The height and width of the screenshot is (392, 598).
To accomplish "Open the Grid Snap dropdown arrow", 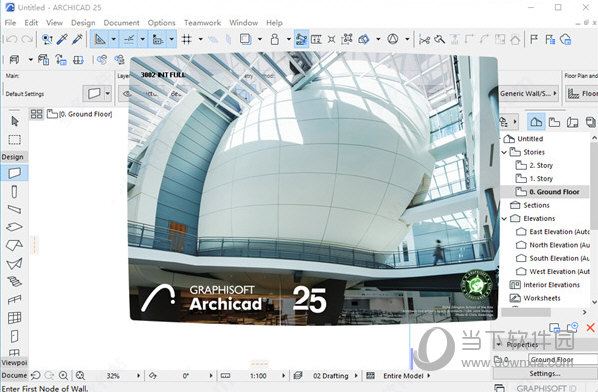I will (x=201, y=39).
